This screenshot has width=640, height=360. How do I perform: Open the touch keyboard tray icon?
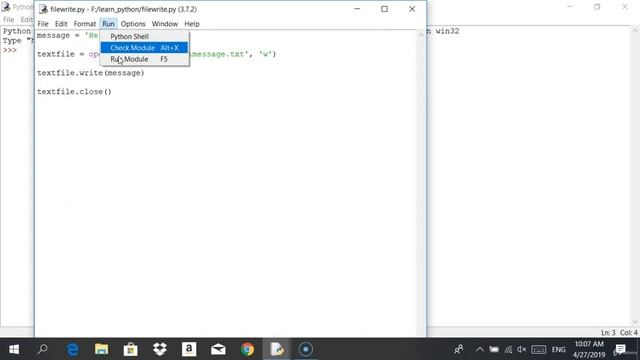click(539, 349)
